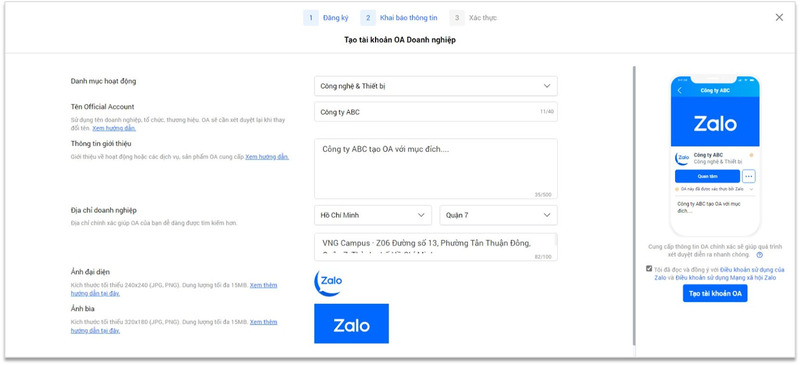Go to the Đăng ký step
This screenshot has height=365, width=800.
click(x=336, y=18)
